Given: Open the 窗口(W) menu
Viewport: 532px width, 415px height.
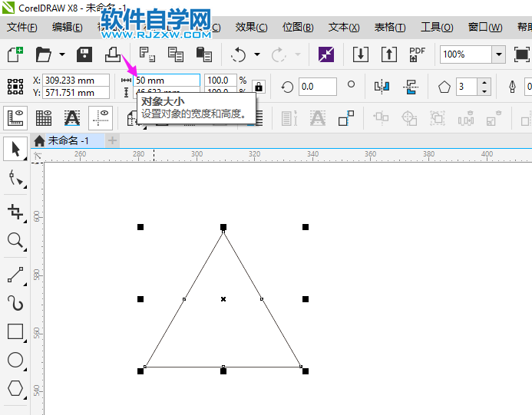Looking at the screenshot, I should click(x=485, y=27).
